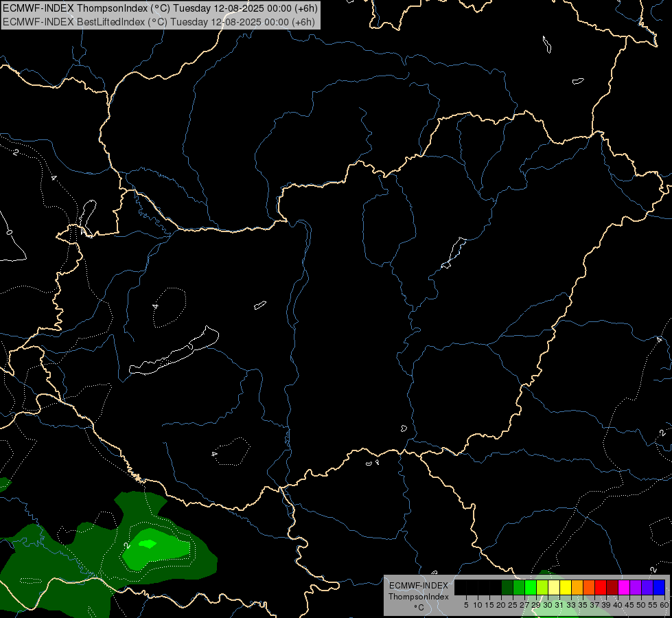Screen dimensions: 672x618
Task: Click the 2 contour label beside green core
Action: (x=126, y=545)
